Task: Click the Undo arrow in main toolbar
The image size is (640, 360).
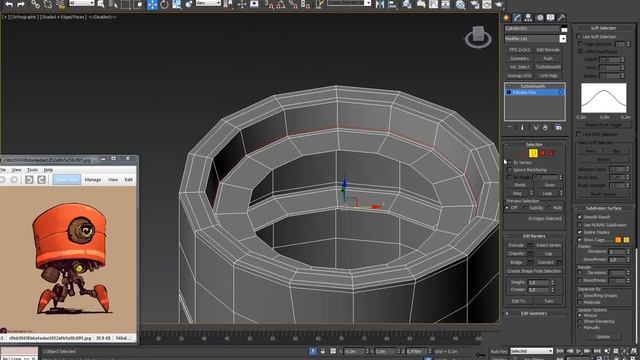Action: click(9, 4)
